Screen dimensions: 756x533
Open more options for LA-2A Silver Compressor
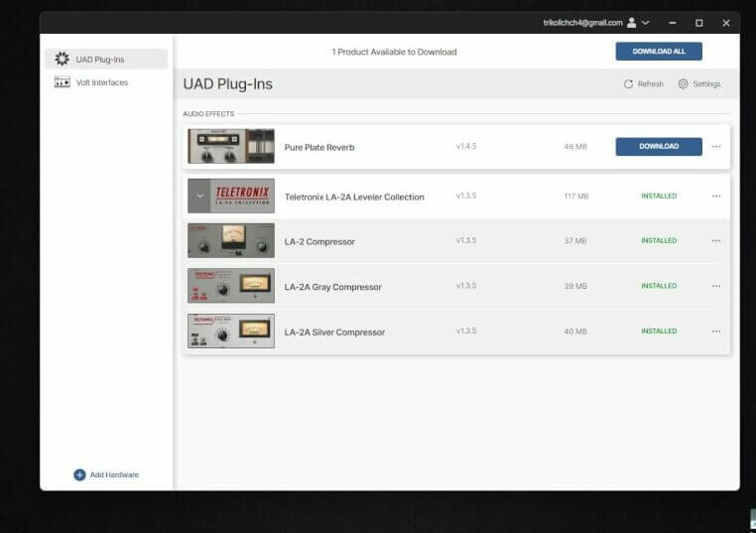pyautogui.click(x=716, y=332)
